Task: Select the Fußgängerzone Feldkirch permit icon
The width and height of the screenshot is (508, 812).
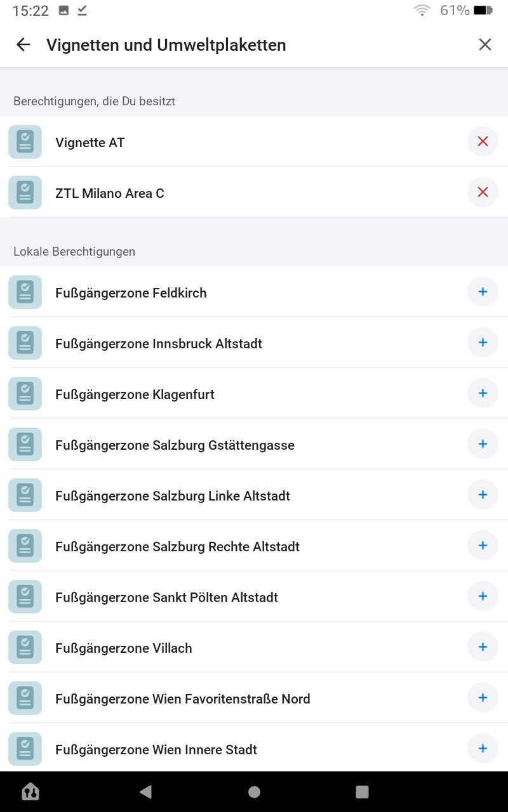Action: [25, 292]
